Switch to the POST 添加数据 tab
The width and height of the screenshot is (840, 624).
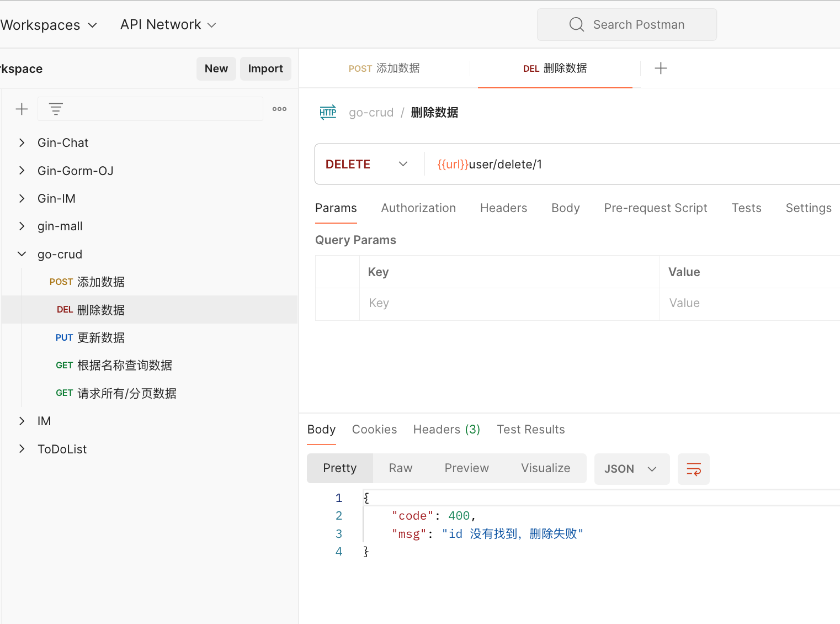[x=384, y=68]
